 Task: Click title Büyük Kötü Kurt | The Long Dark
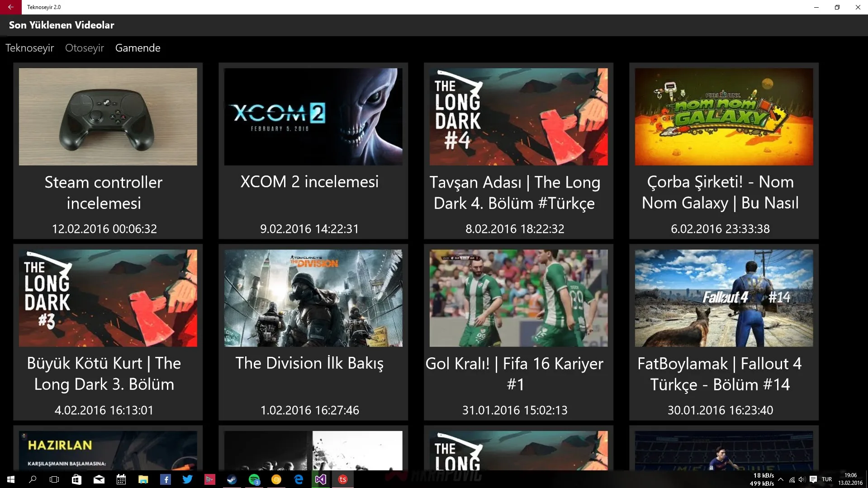(104, 374)
